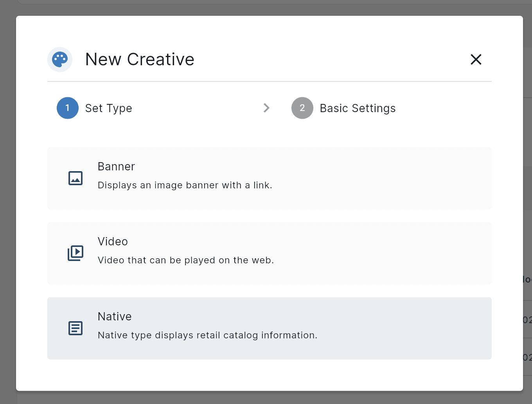Click the New Creative dialog title
Image resolution: width=532 pixels, height=404 pixels.
point(140,59)
